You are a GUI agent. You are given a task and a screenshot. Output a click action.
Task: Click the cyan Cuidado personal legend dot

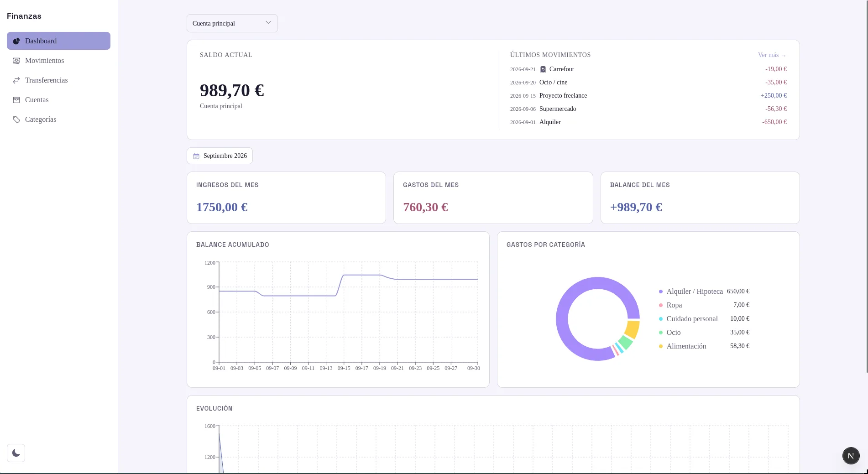(x=661, y=319)
